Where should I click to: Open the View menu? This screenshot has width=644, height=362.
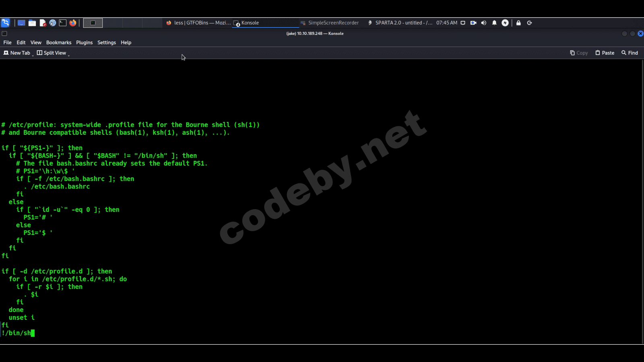pyautogui.click(x=36, y=43)
